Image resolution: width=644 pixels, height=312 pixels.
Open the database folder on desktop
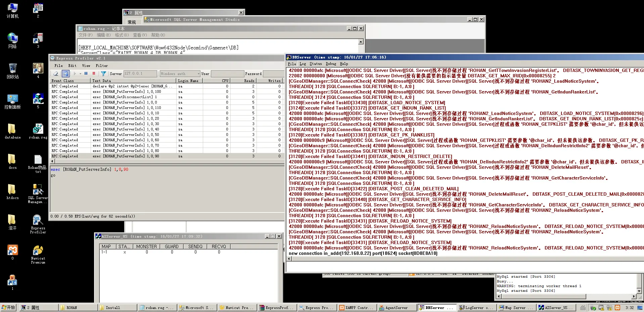pyautogui.click(x=13, y=131)
